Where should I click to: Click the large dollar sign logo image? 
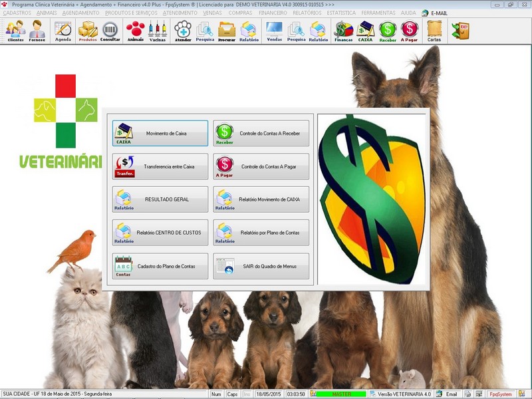coord(372,199)
